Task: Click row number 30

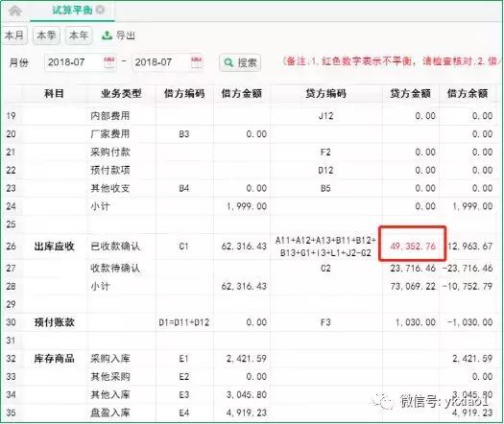Action: pyautogui.click(x=11, y=322)
